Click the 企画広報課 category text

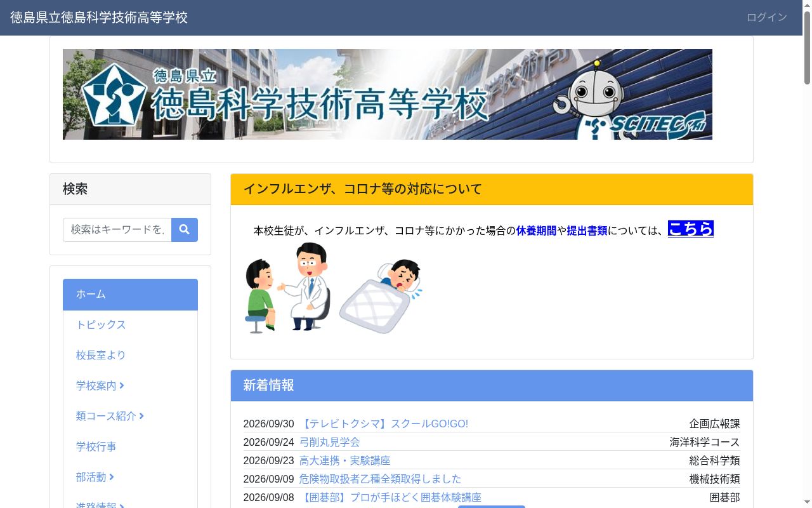[715, 424]
